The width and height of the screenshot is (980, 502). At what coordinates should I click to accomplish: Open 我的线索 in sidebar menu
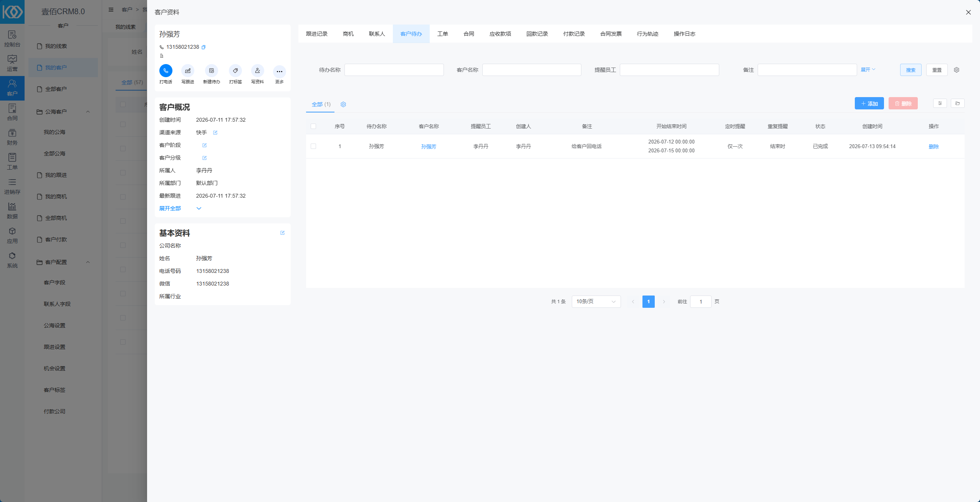pyautogui.click(x=63, y=46)
